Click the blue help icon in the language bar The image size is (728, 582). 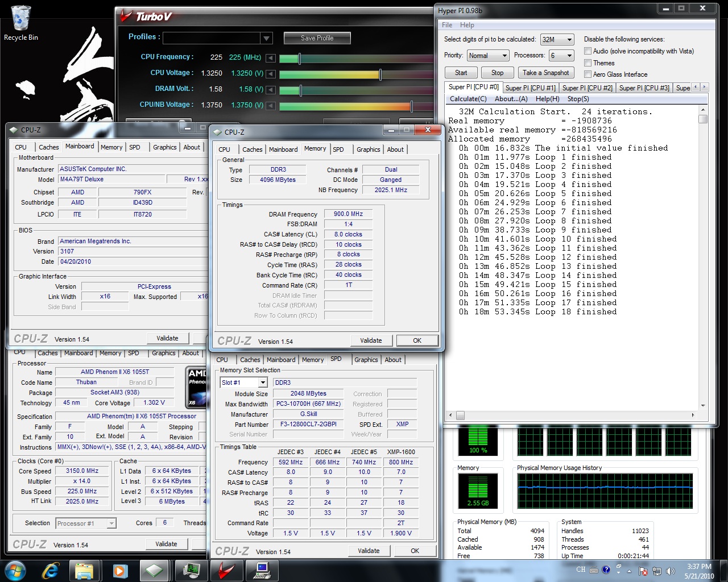(x=606, y=569)
